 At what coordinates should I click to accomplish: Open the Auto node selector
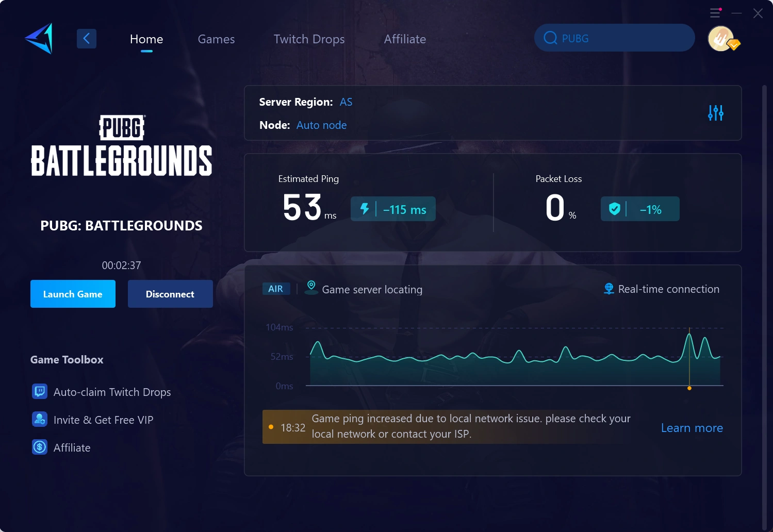321,125
